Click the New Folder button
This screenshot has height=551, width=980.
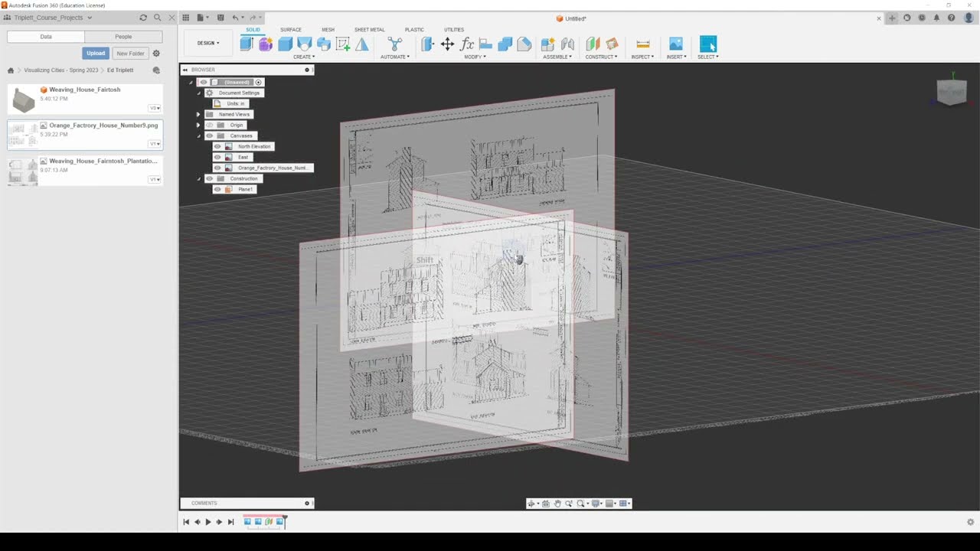click(130, 54)
